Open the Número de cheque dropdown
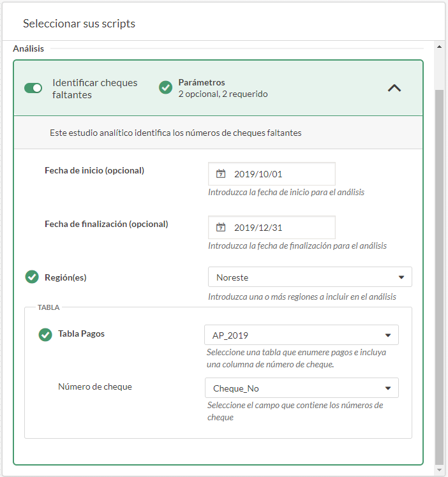Screen dimensions: 448x477 (x=301, y=388)
